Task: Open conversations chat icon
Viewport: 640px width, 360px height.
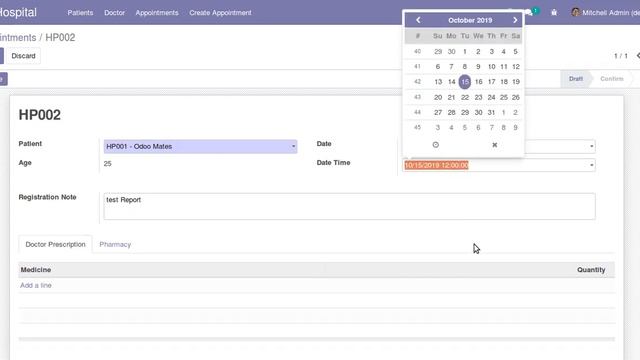Action: point(529,13)
